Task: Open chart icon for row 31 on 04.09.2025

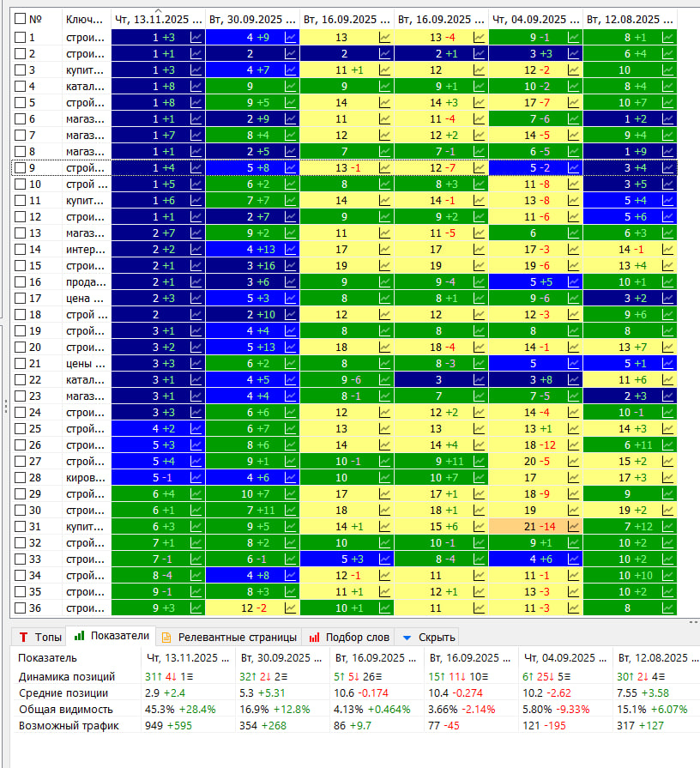Action: coord(573,527)
